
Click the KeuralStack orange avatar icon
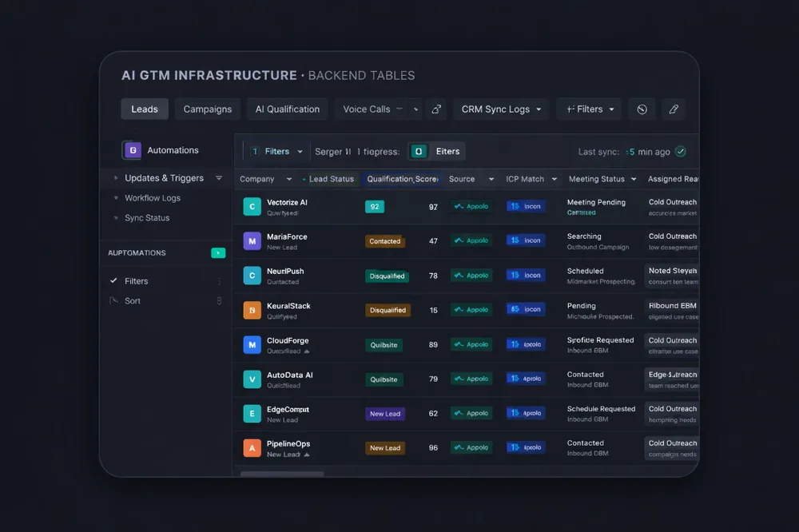[252, 310]
